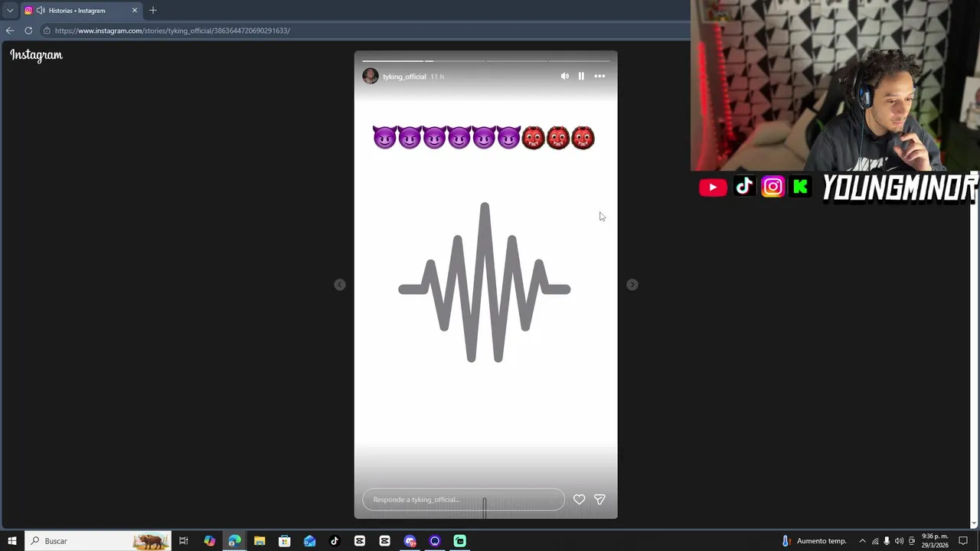Screen dimensions: 980x551
Task: Select the 'Historias • Instagram' tab
Action: [81, 11]
